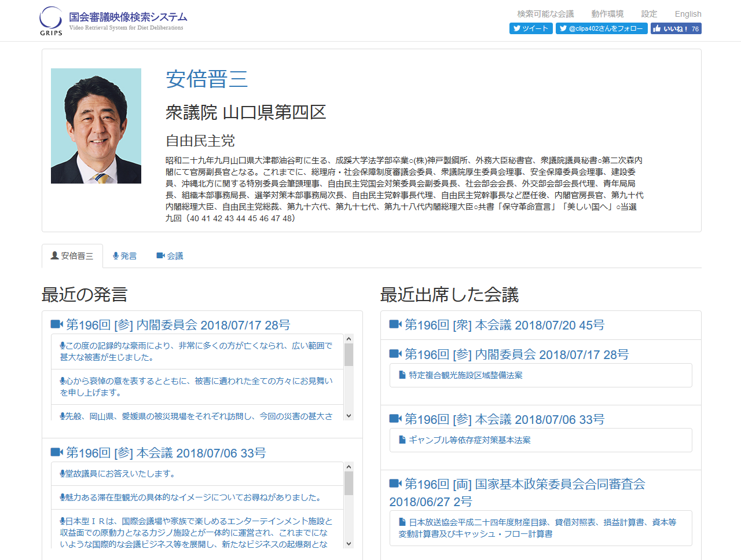Open 特定複合観光施設区域整備法案 document link

tap(465, 375)
